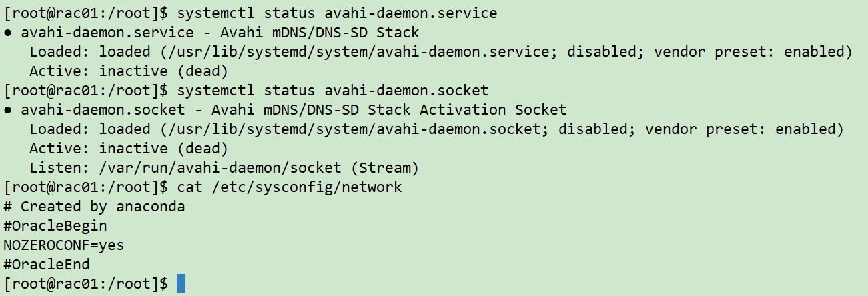Click the bullet before avahi-daemon.service
868x296 pixels.
(7, 33)
